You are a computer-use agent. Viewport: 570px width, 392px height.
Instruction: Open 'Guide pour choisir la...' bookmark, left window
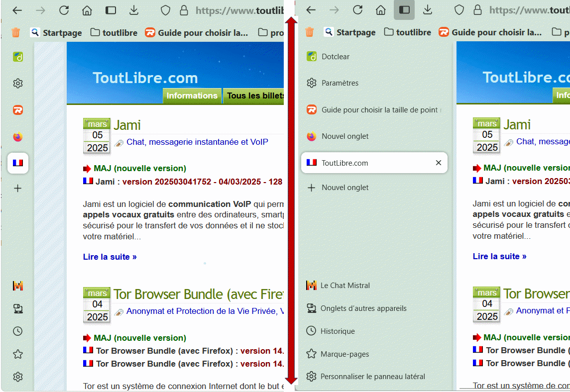(197, 33)
